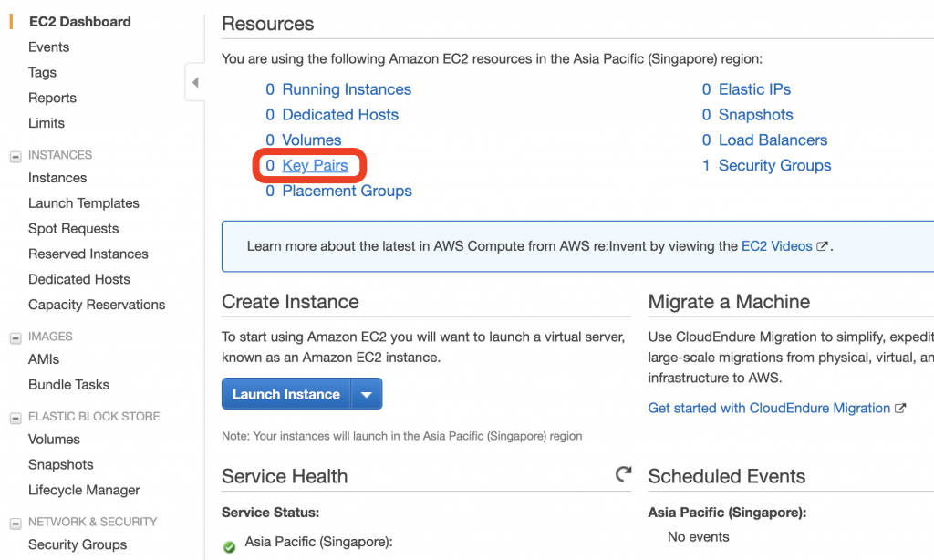934x560 pixels.
Task: Collapse the ELASTIC BLOCK STORE section
Action: pyautogui.click(x=15, y=418)
